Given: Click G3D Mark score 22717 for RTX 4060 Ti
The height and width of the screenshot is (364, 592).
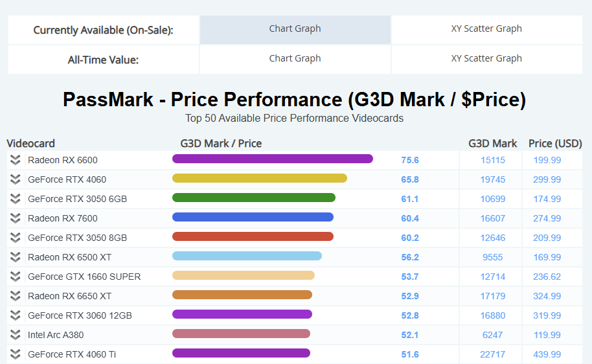Looking at the screenshot, I should click(493, 354).
